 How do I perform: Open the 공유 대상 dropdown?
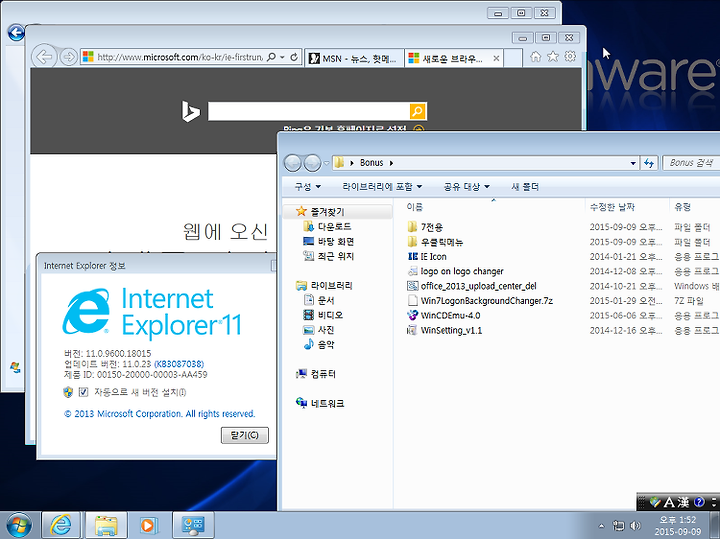[467, 186]
